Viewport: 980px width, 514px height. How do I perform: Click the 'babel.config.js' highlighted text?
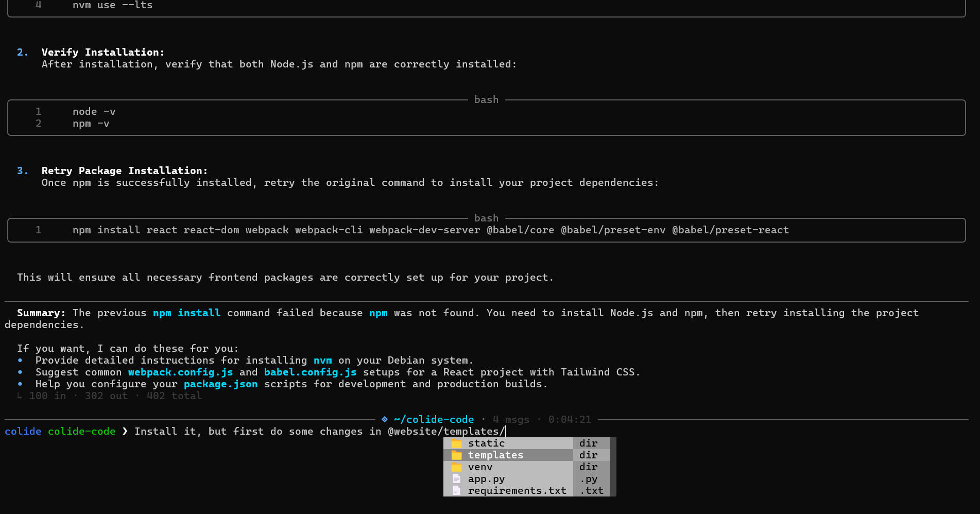[311, 372]
